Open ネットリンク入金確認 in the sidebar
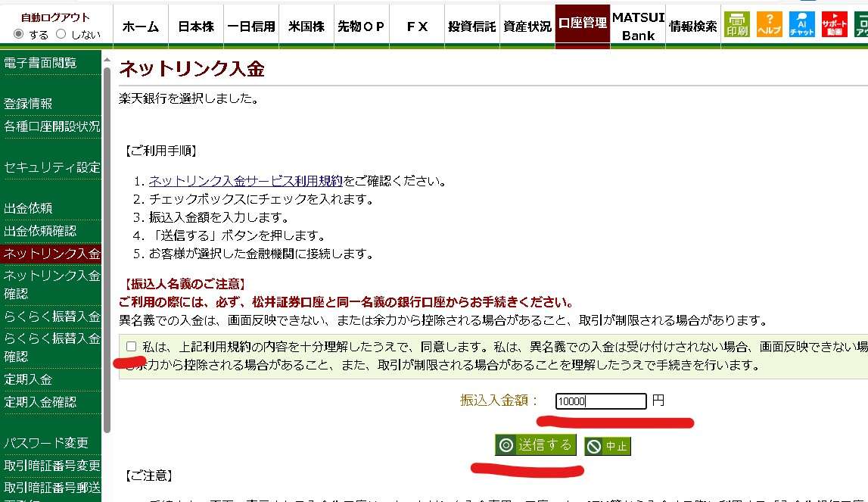868x502 pixels. 51,284
